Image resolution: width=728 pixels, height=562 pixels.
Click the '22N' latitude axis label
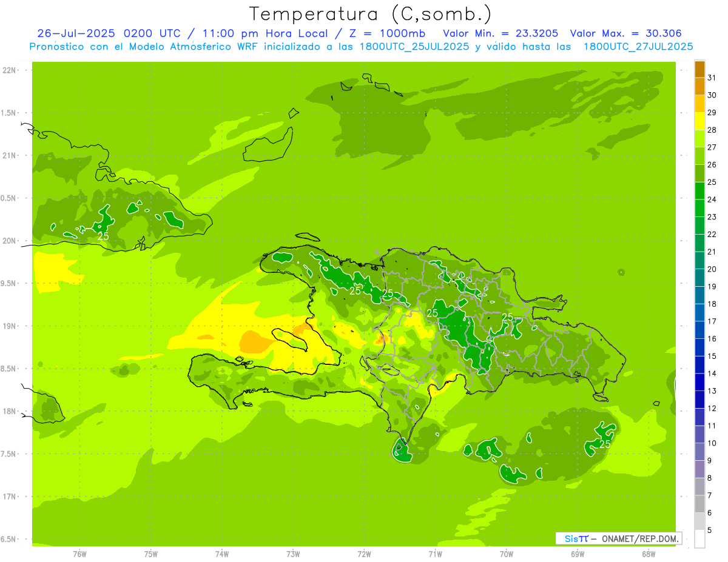tap(9, 70)
